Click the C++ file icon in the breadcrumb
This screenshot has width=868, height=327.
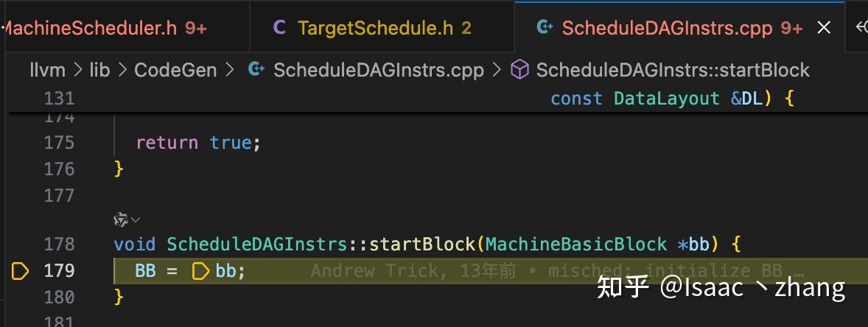tap(256, 70)
